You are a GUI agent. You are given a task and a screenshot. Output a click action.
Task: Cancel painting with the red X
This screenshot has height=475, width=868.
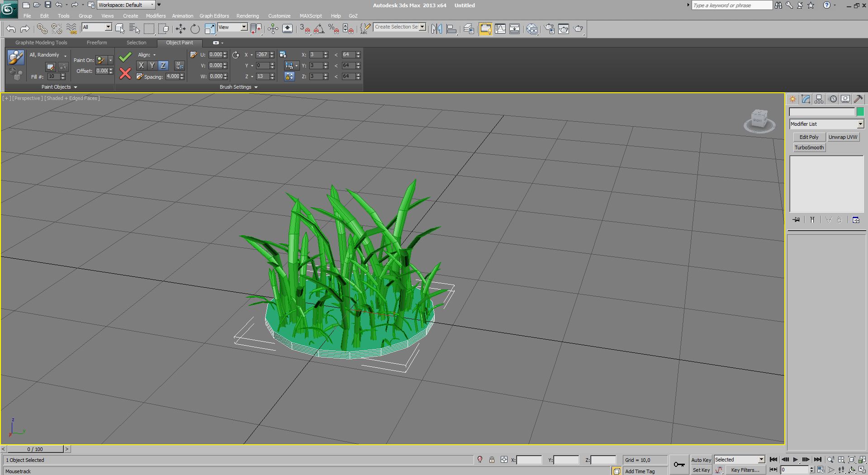pyautogui.click(x=125, y=73)
